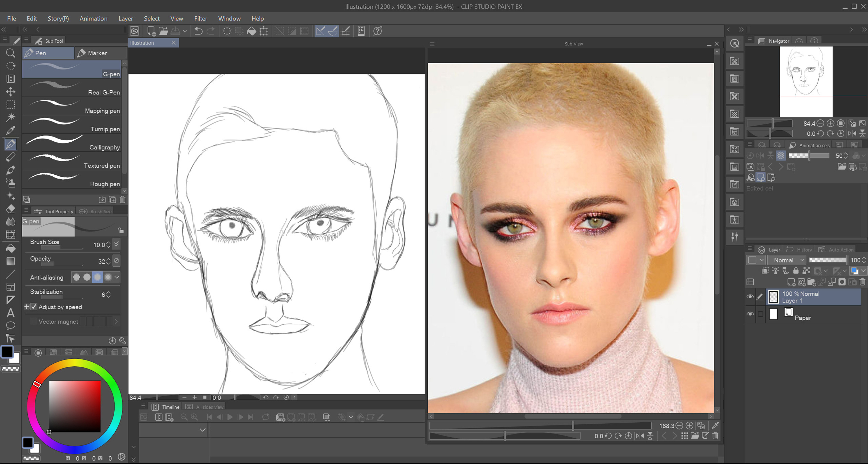Select the Marquee selection tool
The image size is (868, 464).
10,105
